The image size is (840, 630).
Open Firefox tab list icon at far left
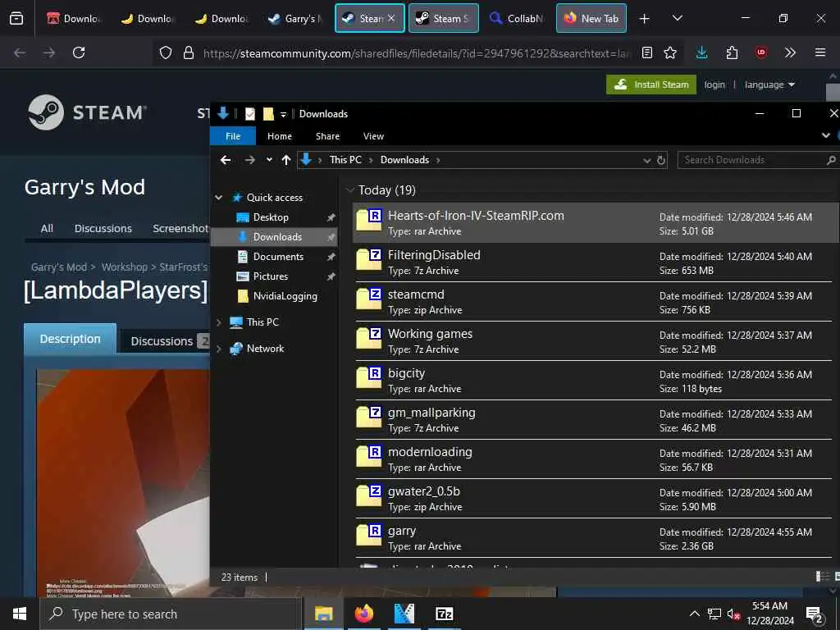(16, 19)
